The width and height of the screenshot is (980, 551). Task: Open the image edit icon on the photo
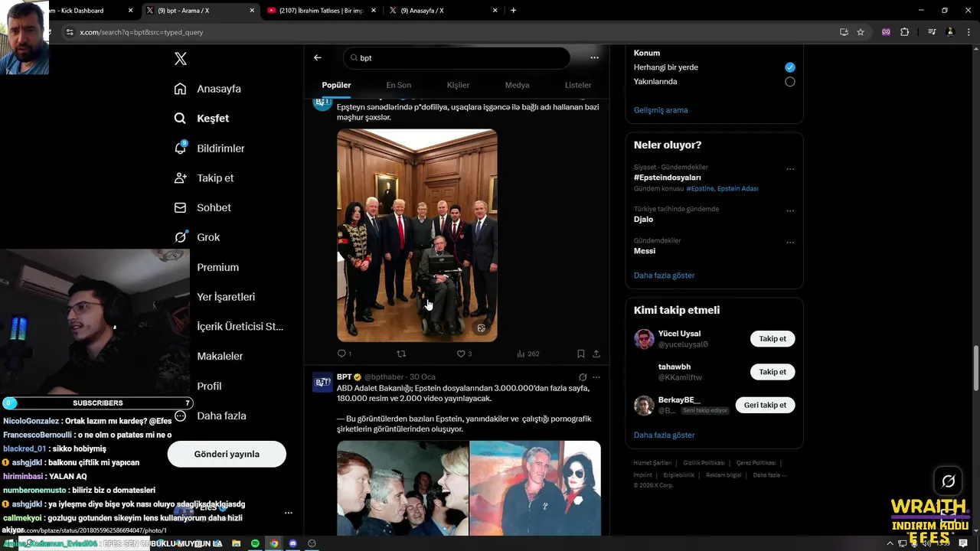(x=482, y=328)
